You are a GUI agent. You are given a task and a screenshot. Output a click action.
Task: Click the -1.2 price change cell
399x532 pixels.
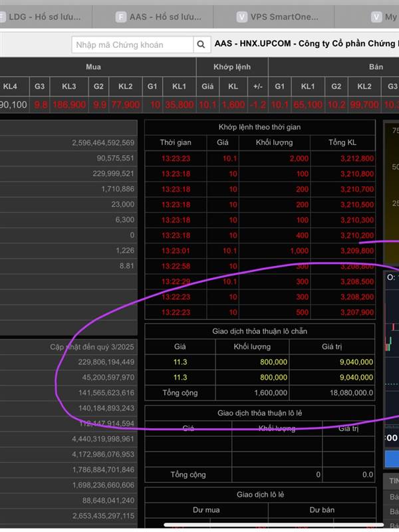[258, 105]
